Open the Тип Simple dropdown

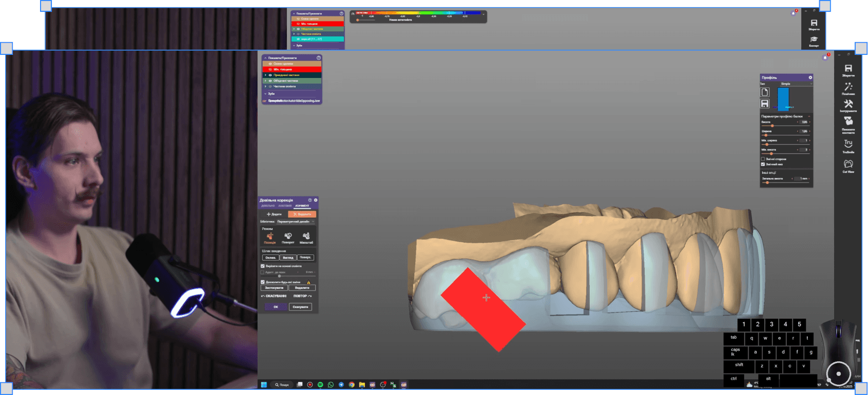797,84
